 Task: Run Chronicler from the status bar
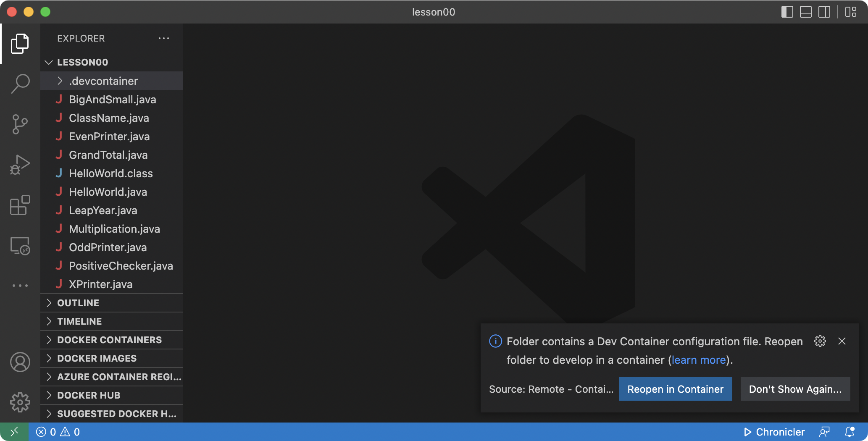point(774,432)
